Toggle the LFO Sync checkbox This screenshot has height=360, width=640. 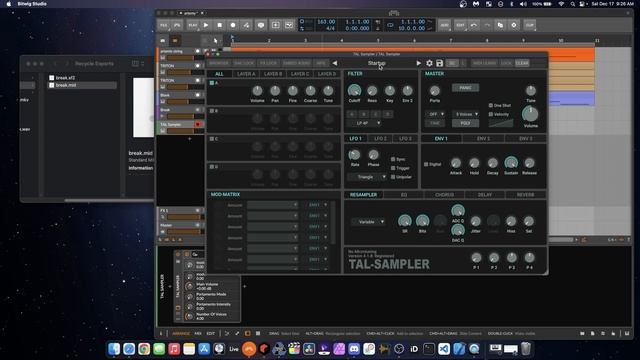pos(393,159)
